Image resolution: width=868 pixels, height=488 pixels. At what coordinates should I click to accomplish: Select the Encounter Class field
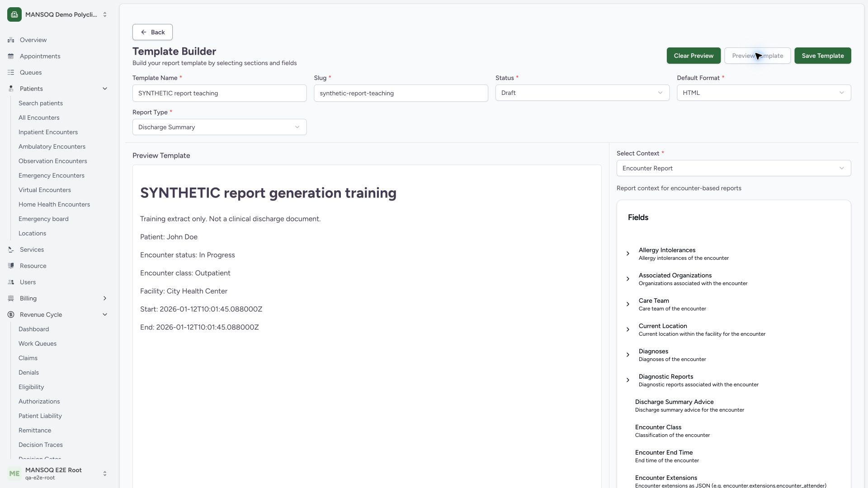click(x=672, y=431)
